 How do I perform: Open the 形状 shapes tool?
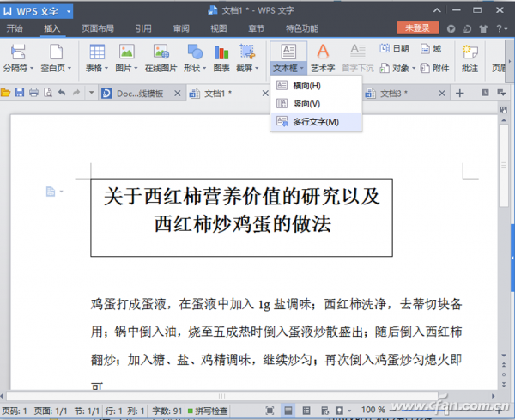pos(195,52)
